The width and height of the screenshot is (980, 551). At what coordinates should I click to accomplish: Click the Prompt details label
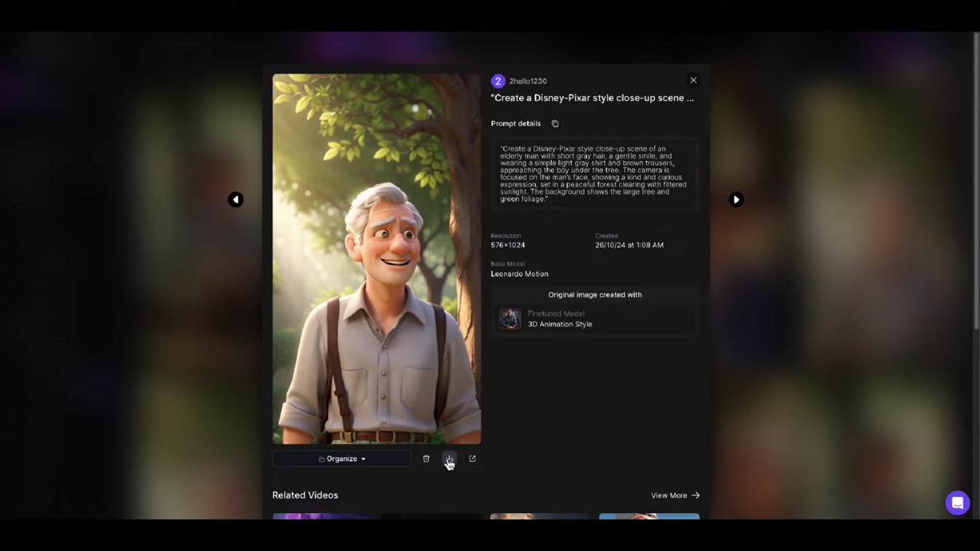point(516,124)
